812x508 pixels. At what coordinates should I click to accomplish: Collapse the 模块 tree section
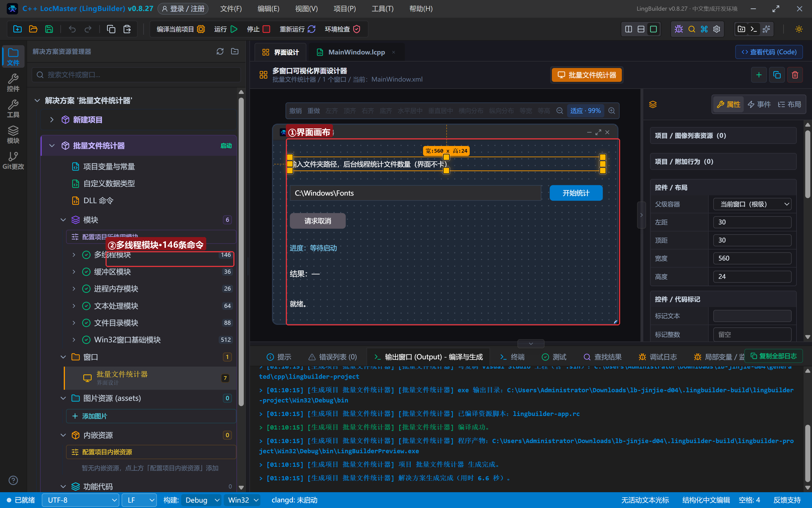(x=63, y=220)
